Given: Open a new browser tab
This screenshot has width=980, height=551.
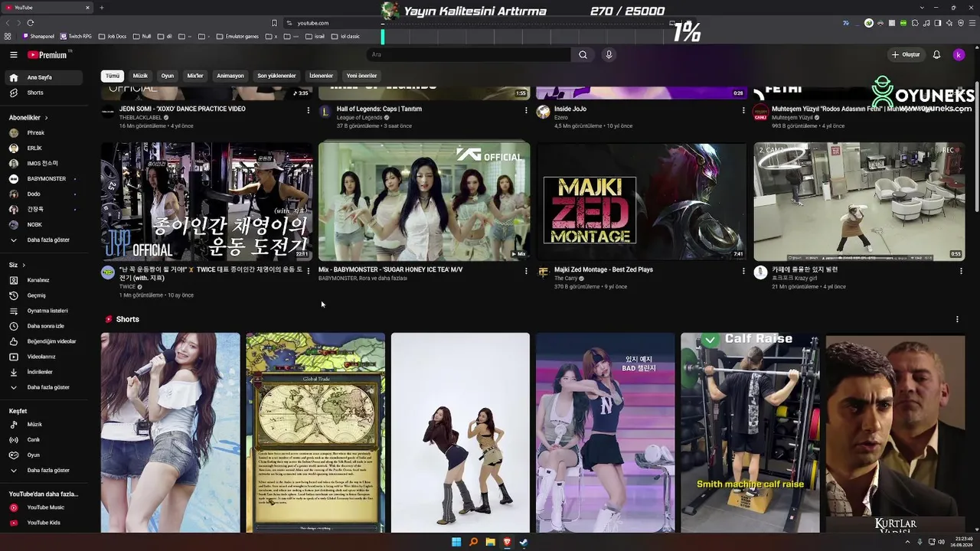Looking at the screenshot, I should tap(101, 8).
